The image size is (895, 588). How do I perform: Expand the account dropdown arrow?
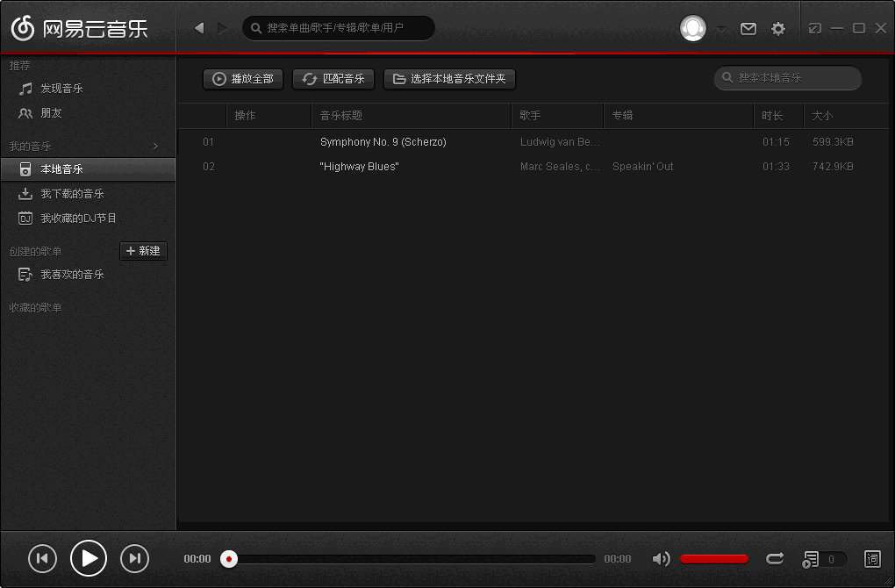click(x=721, y=29)
